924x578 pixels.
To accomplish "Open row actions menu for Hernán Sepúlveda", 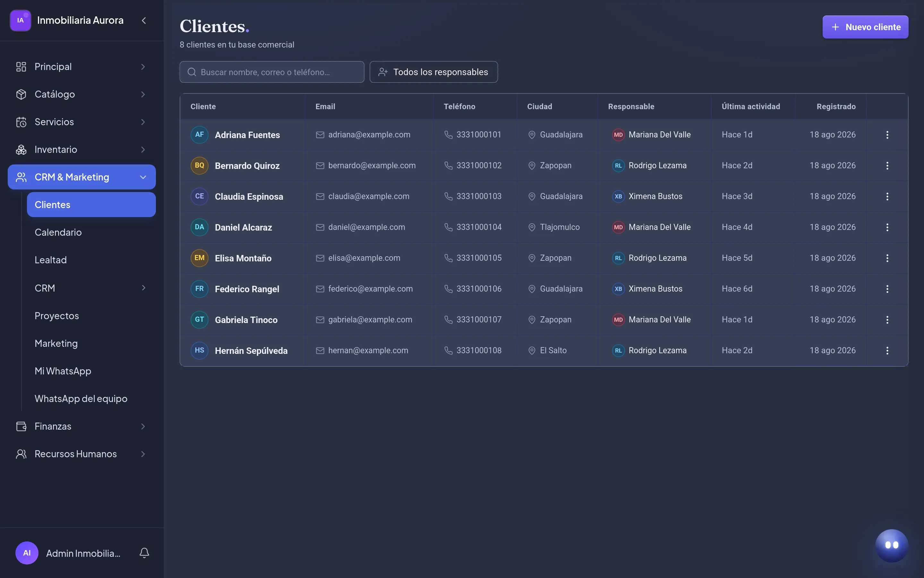I will pyautogui.click(x=887, y=351).
